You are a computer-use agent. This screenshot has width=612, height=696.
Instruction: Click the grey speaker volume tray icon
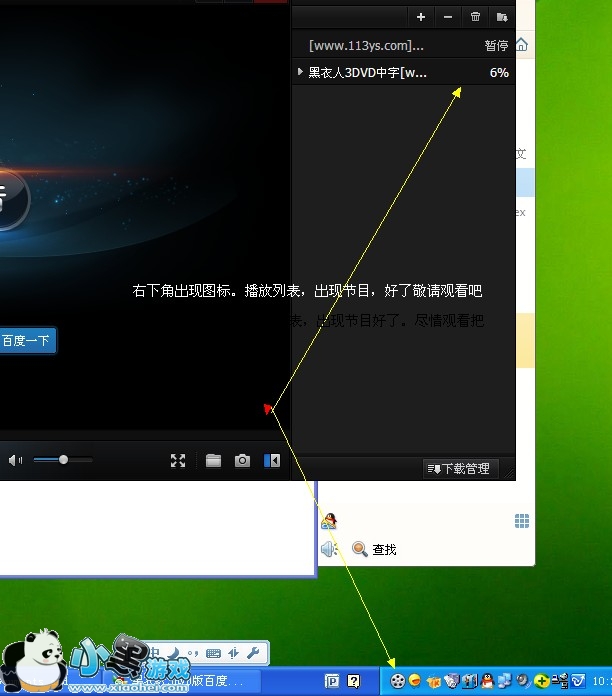[x=524, y=680]
